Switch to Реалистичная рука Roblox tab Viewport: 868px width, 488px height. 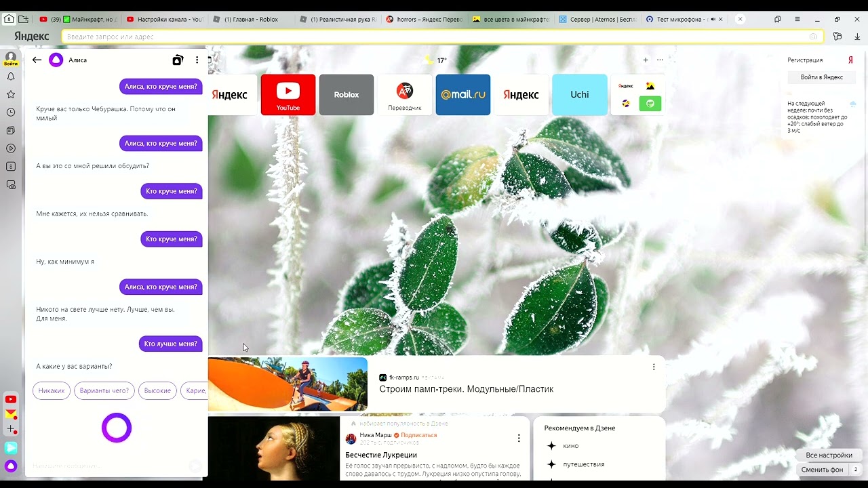(338, 20)
